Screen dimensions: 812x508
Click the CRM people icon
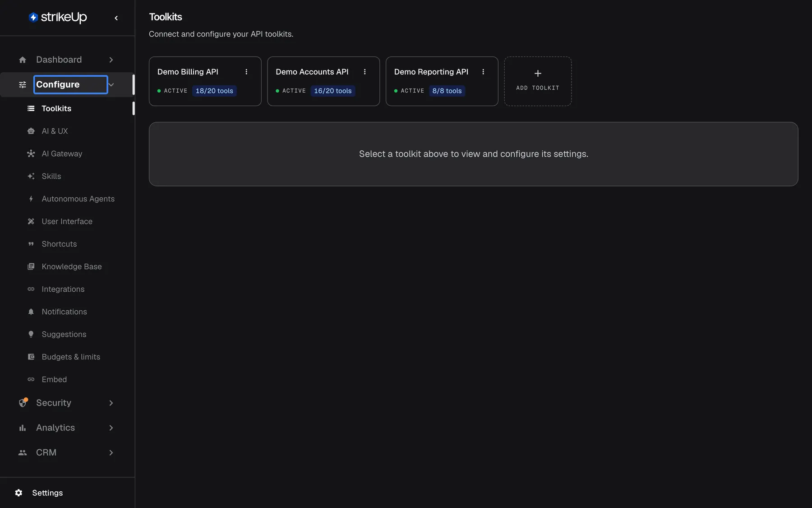(x=23, y=452)
